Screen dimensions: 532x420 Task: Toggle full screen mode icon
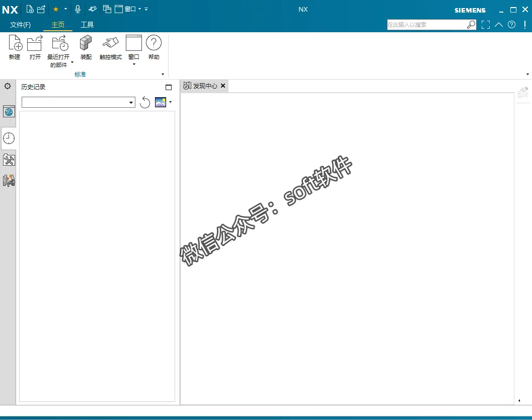pyautogui.click(x=486, y=25)
